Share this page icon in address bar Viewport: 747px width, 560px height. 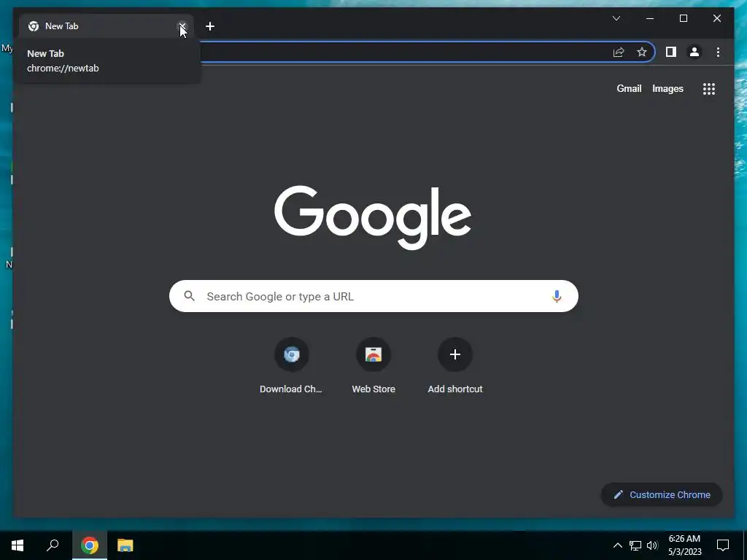tap(619, 52)
